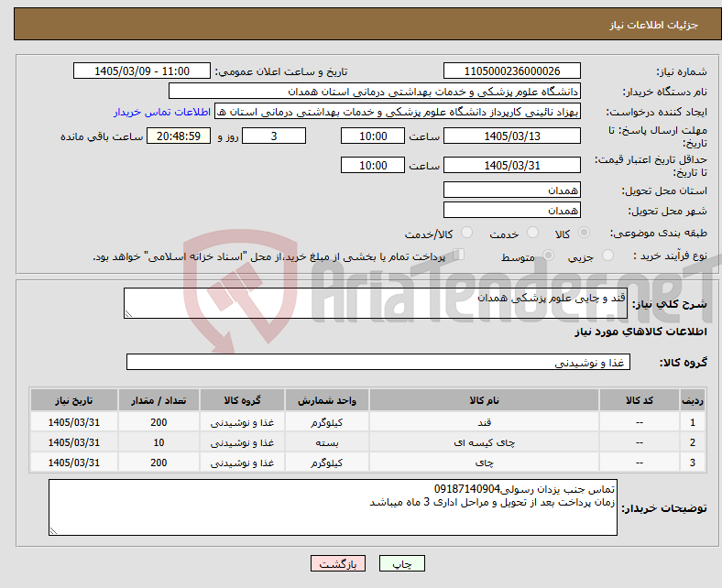The height and width of the screenshot is (588, 722).
Task: Toggle the اسناد خزانه اسلامی payment checkbox
Action: (x=459, y=255)
